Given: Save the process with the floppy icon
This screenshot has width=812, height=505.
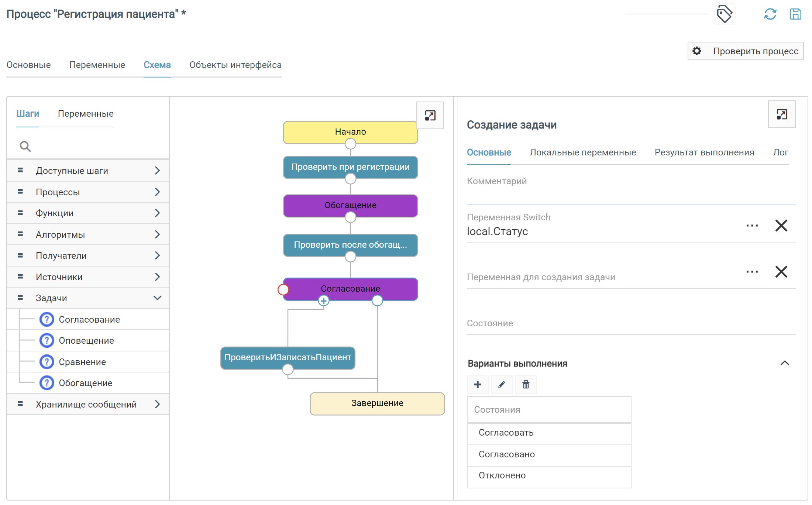Looking at the screenshot, I should tap(796, 14).
